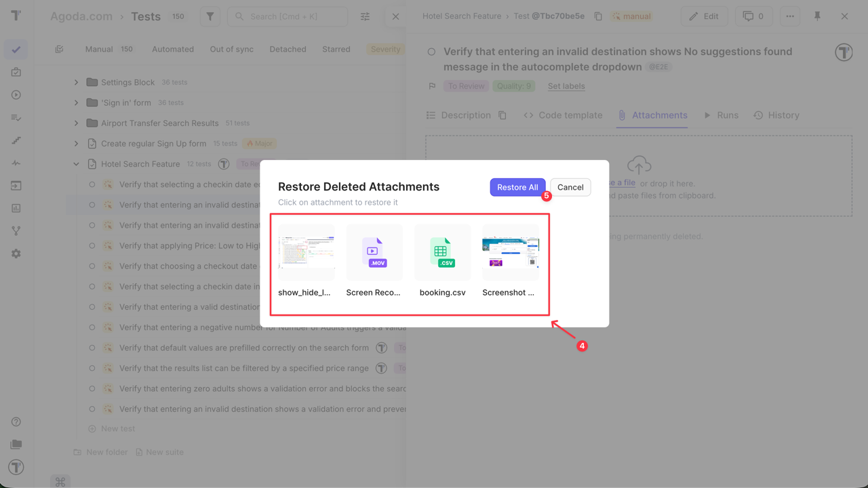Open the Help question mark icon at bottom left
This screenshot has height=488, width=868.
point(16,421)
